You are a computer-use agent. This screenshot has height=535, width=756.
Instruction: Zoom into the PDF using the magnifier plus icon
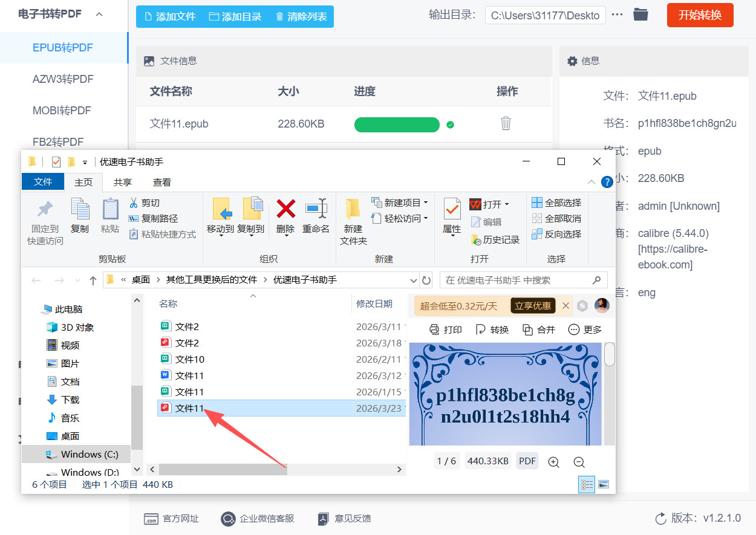(x=553, y=461)
